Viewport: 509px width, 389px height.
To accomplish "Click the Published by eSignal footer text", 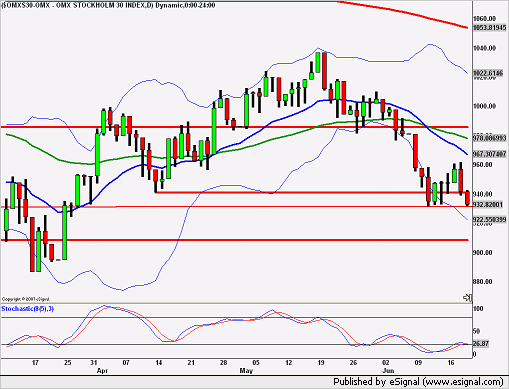I will point(418,382).
